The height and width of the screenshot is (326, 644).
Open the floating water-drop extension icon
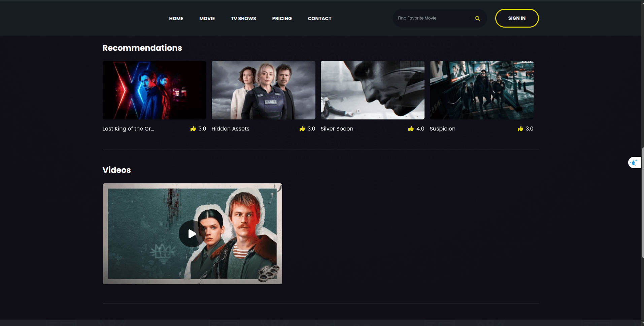point(634,162)
